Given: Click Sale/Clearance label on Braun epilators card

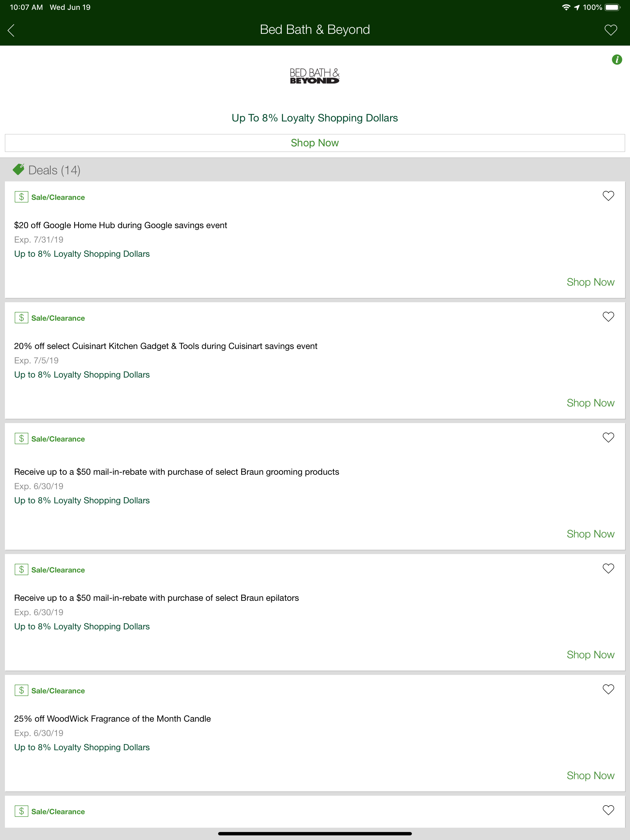Looking at the screenshot, I should click(58, 570).
